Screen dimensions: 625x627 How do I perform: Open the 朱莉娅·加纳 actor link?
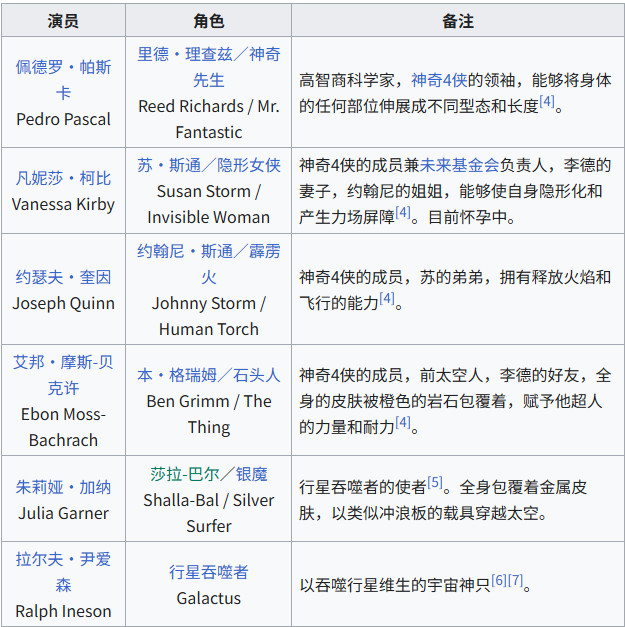coord(63,487)
